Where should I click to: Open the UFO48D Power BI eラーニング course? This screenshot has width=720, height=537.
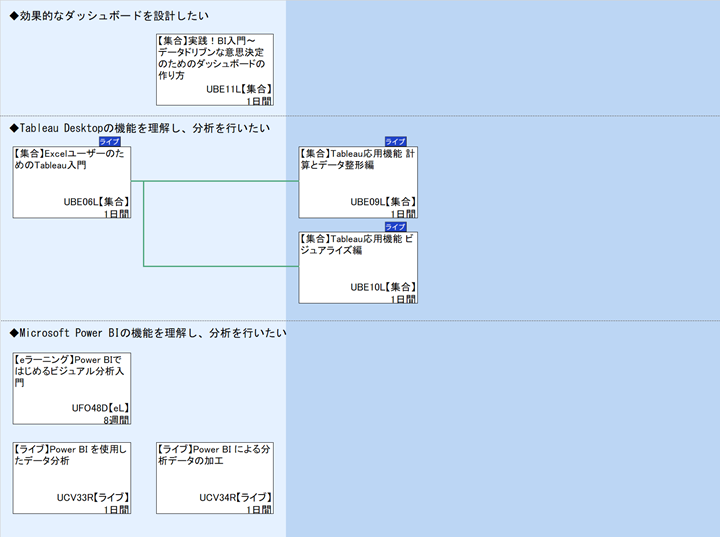click(x=72, y=388)
